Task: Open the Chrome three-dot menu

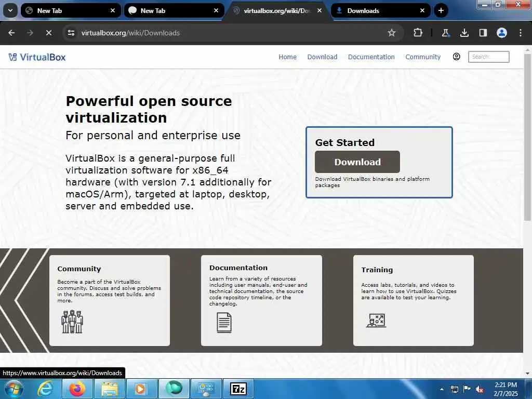Action: tap(521, 33)
